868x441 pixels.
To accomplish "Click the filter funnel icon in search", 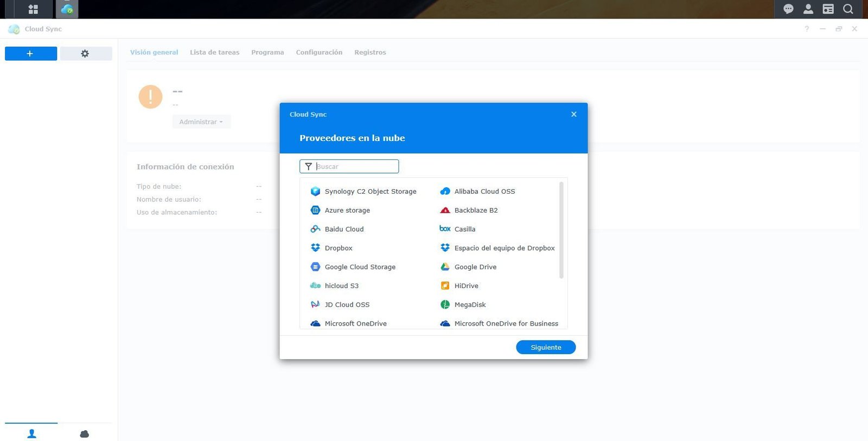I will (308, 167).
